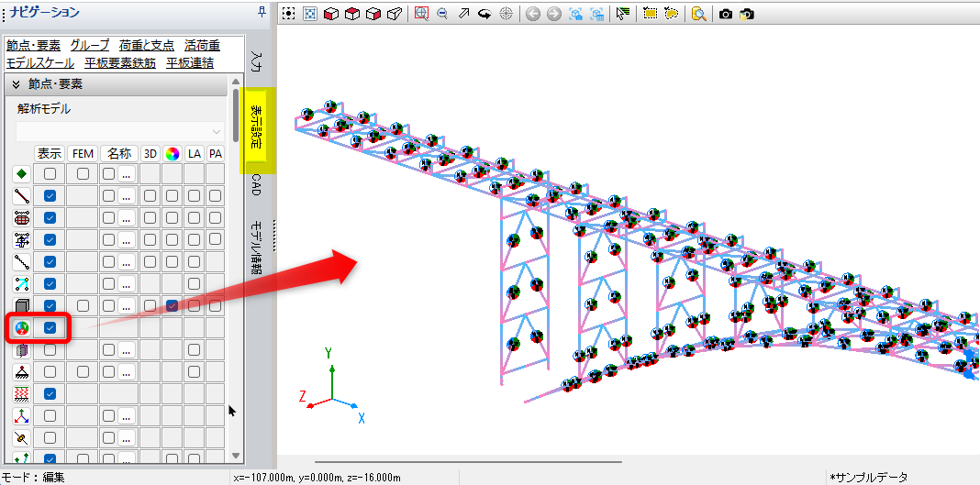Enable display checkbox for support row
This screenshot has width=980, height=485.
coord(50,372)
